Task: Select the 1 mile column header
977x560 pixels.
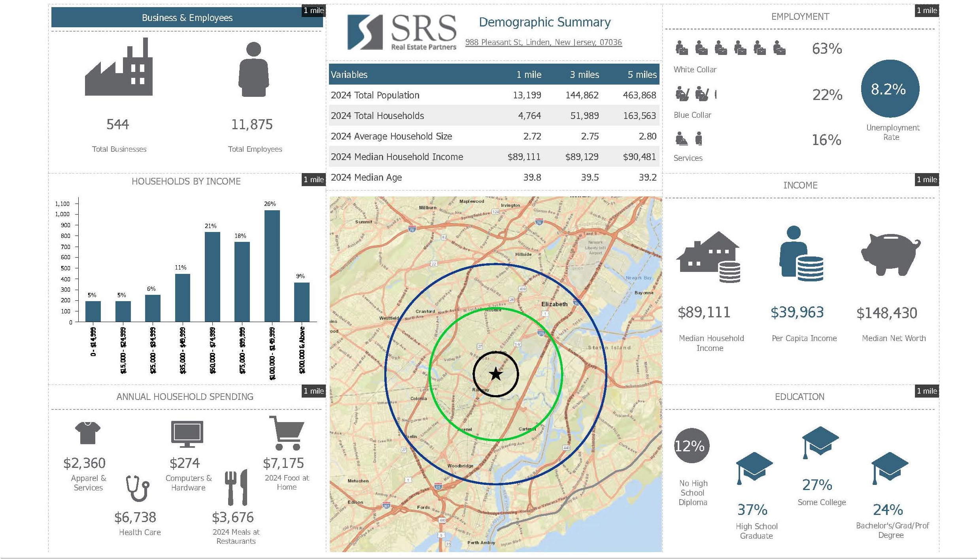Action: (529, 74)
